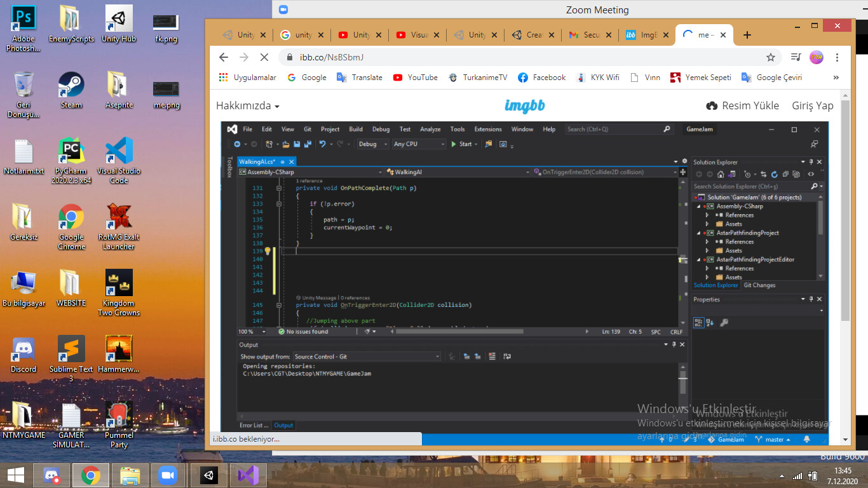Open the EnemyScripts folder on desktop
The width and height of the screenshot is (868, 488).
click(x=71, y=24)
